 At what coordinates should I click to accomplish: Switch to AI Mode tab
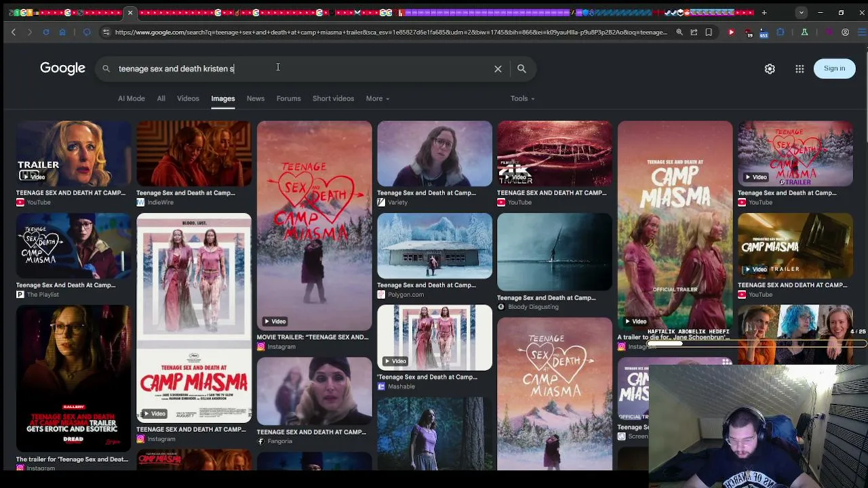(x=132, y=98)
